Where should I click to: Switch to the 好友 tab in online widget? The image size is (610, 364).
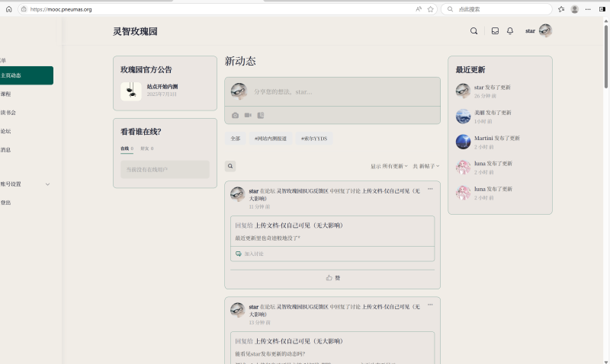[x=146, y=148]
